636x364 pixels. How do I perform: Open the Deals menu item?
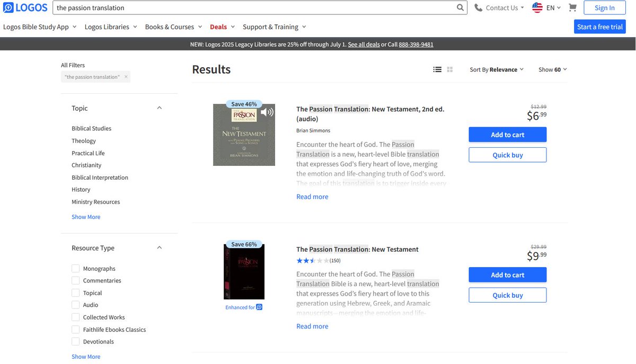click(x=222, y=26)
